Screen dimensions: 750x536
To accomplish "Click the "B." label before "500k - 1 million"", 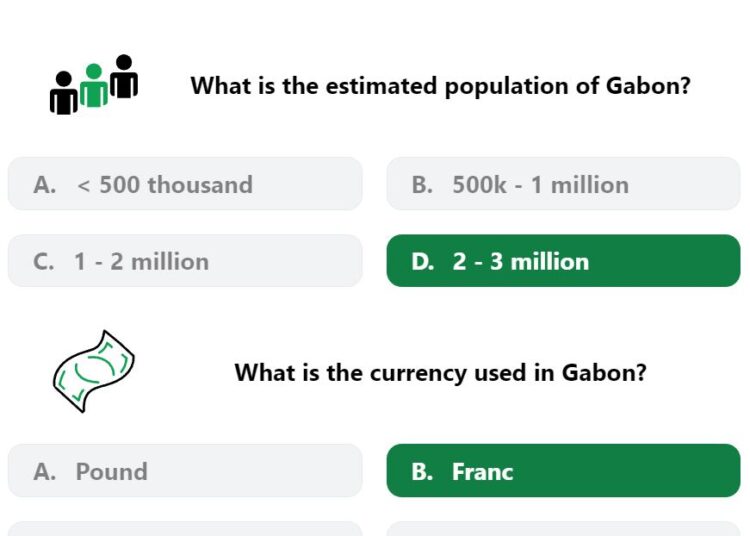I will 422,185.
